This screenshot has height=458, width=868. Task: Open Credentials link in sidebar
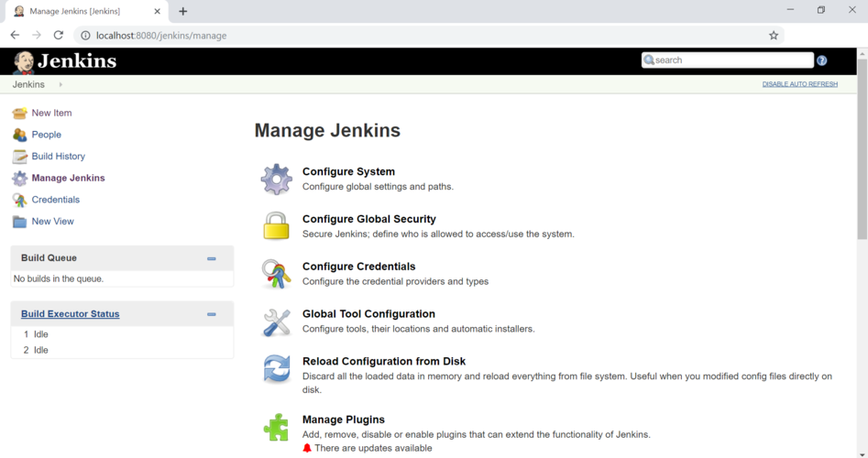[55, 199]
